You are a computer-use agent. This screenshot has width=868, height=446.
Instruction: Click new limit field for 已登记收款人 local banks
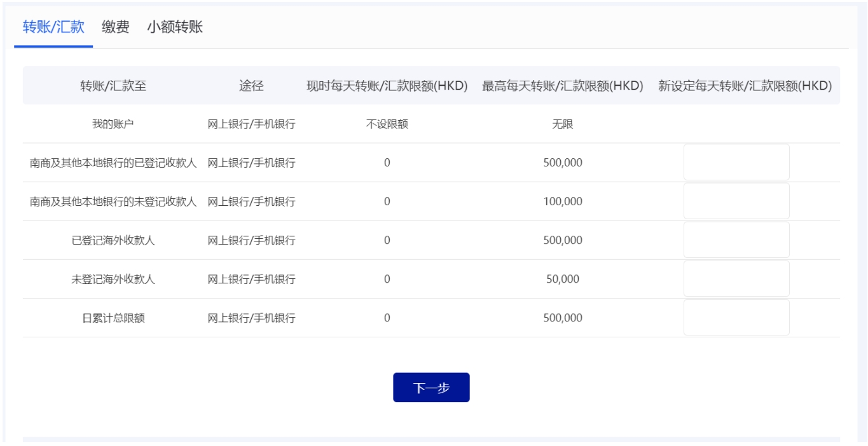(736, 163)
